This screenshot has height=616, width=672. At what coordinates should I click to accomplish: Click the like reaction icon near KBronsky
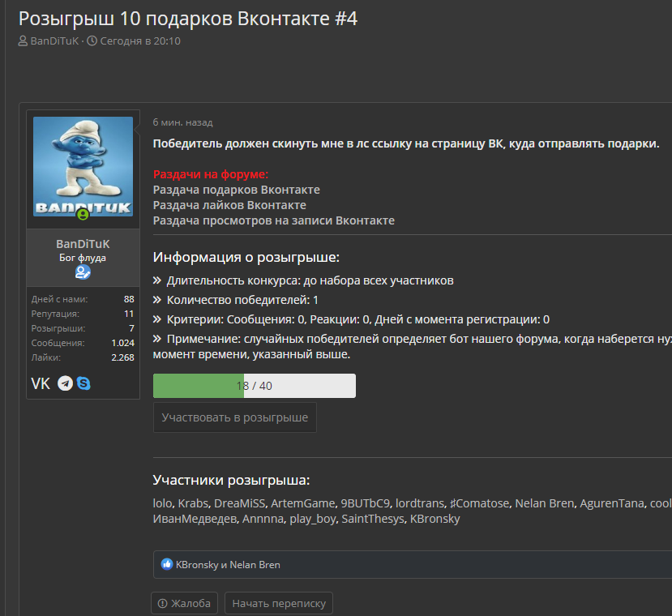click(167, 564)
